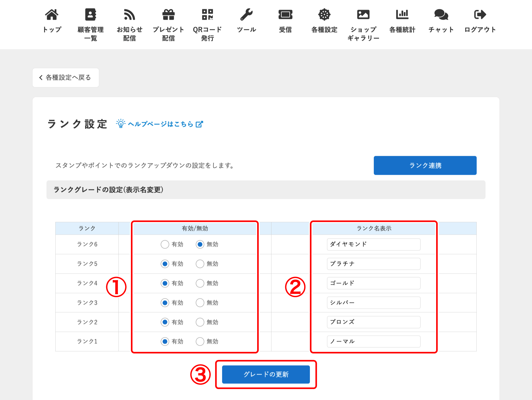Open the 顧客管理一覧 customer list icon
The image size is (532, 400).
point(90,15)
